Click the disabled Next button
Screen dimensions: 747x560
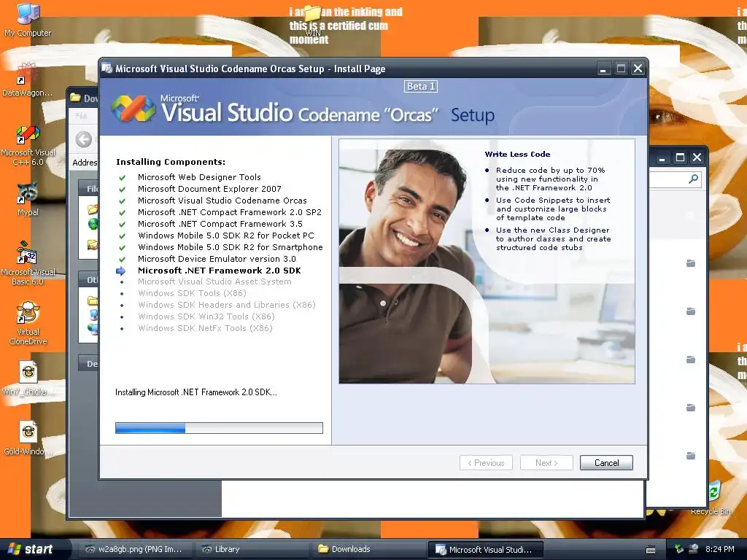(x=546, y=463)
